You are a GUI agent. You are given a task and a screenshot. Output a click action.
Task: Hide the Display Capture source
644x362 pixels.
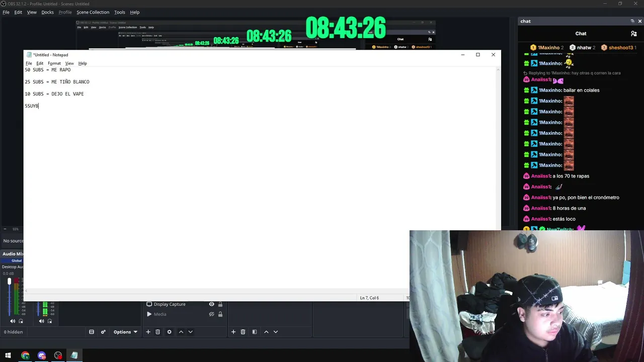(212, 304)
